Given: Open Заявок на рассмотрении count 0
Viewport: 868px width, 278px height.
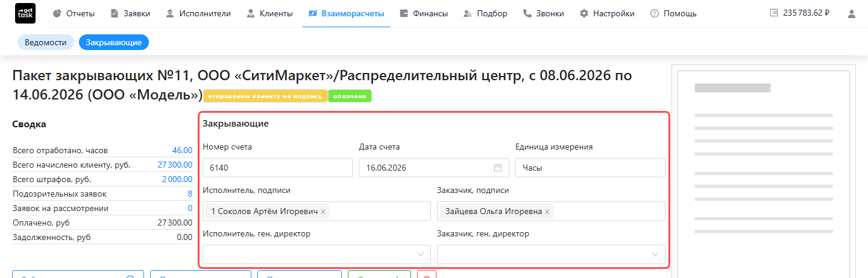Looking at the screenshot, I should tap(190, 208).
